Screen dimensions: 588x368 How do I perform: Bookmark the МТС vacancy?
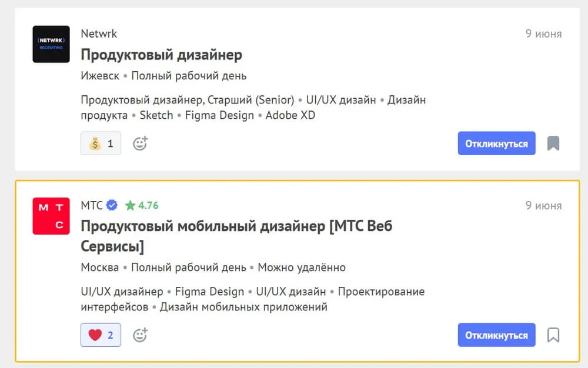tap(553, 335)
